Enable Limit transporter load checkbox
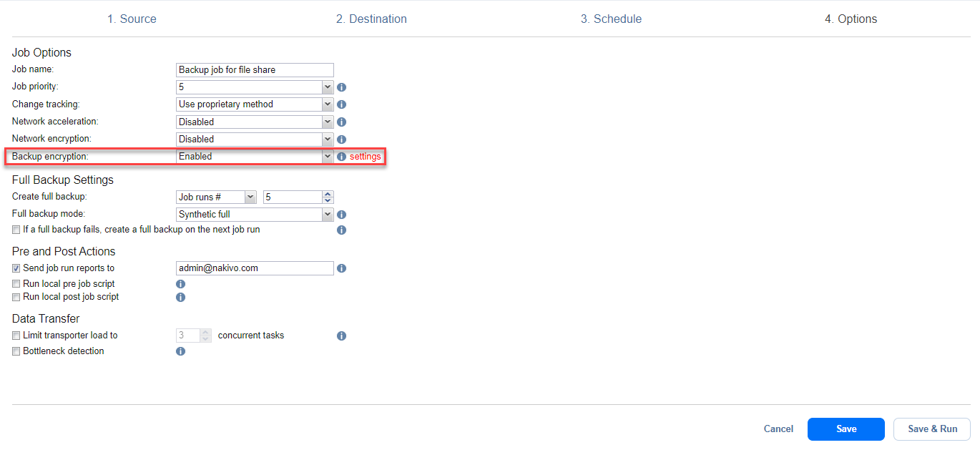 tap(16, 336)
